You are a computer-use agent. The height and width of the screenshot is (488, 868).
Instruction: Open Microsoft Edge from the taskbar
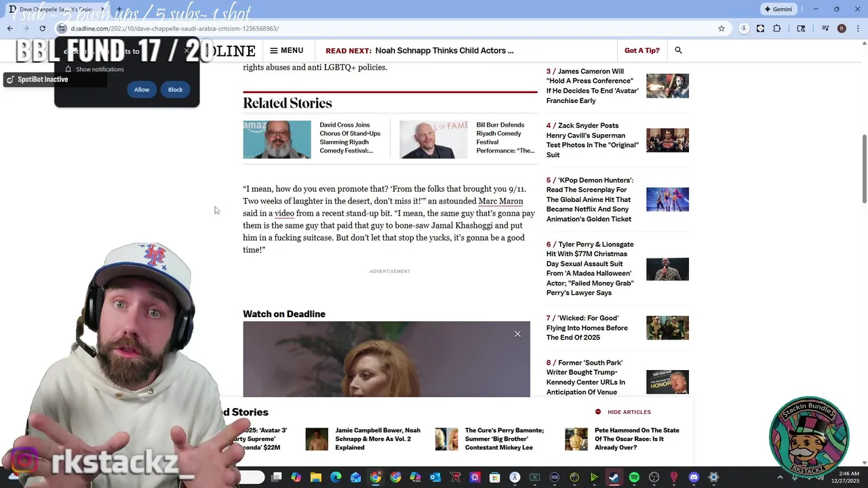click(x=336, y=477)
